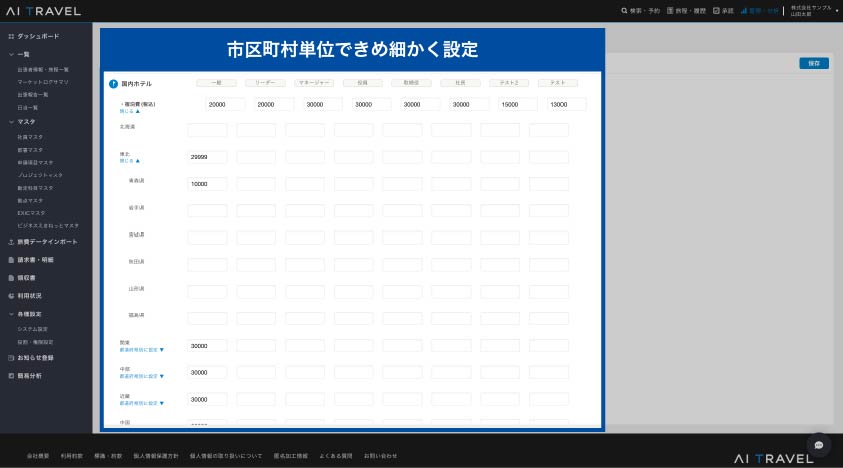Image resolution: width=843 pixels, height=468 pixels.
Task: Select EXICマスタ in sidebar
Action: point(30,213)
